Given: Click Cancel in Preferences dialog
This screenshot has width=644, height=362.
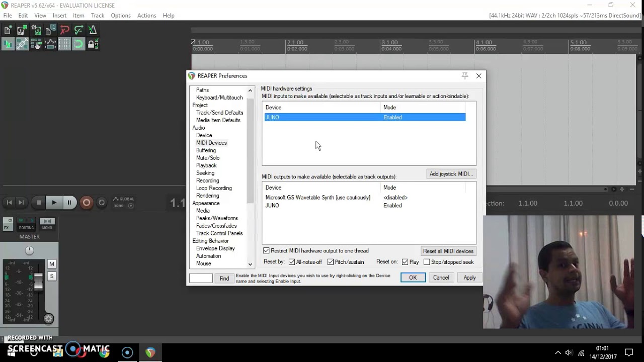Looking at the screenshot, I should point(441,278).
